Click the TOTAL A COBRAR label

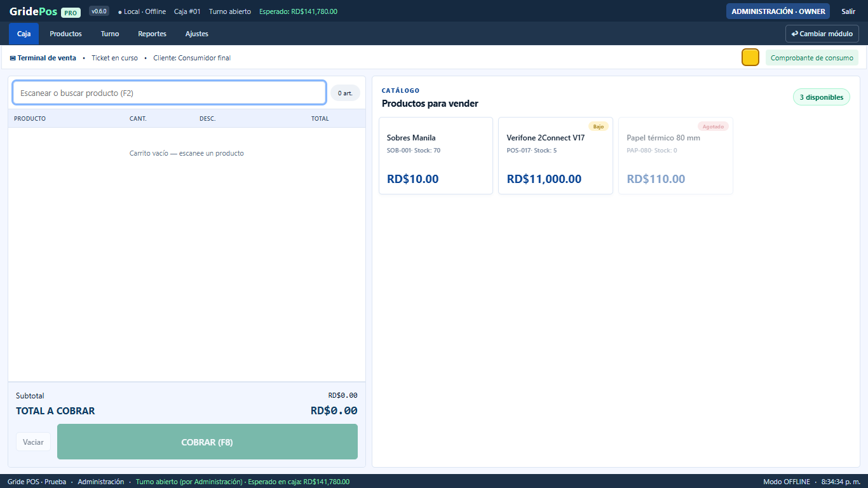pos(55,411)
